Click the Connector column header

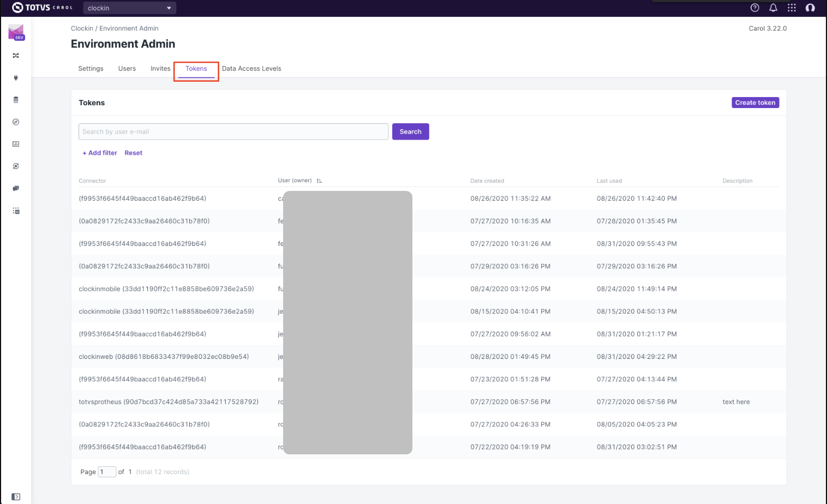coord(92,181)
